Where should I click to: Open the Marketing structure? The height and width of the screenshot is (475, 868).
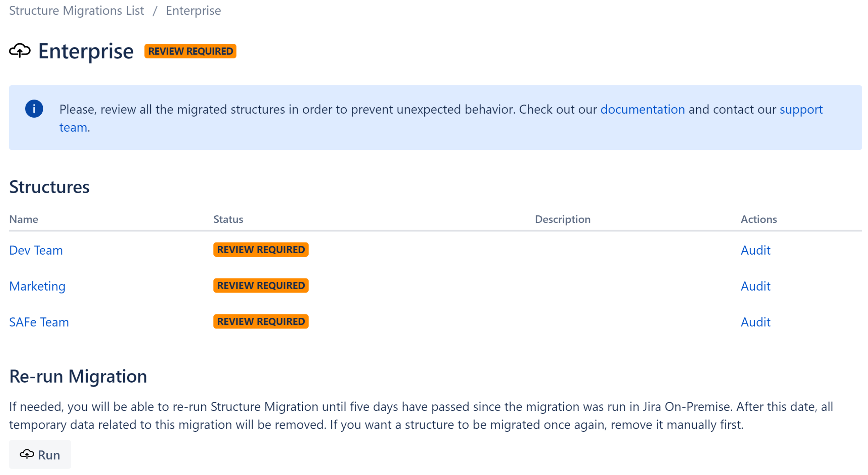click(37, 286)
